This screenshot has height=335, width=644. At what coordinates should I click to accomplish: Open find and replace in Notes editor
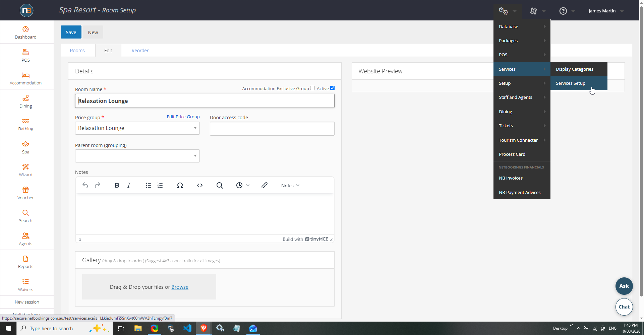click(220, 185)
